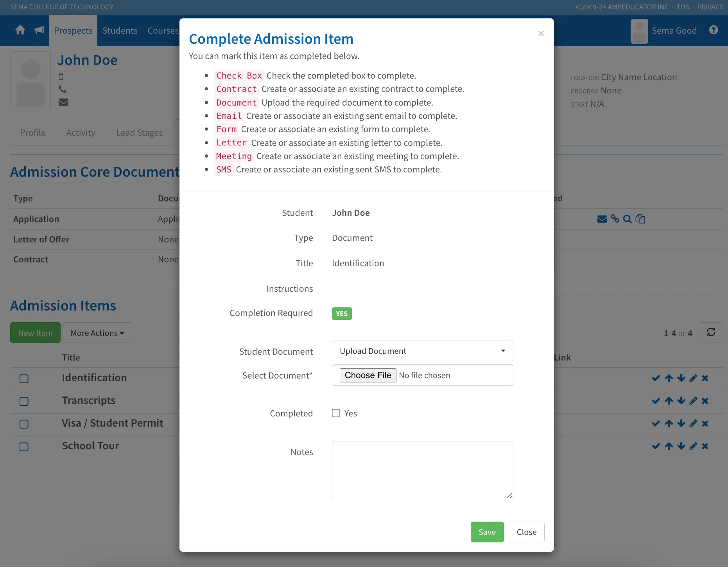Click Choose File to upload document
This screenshot has height=567, width=728.
[x=368, y=375]
